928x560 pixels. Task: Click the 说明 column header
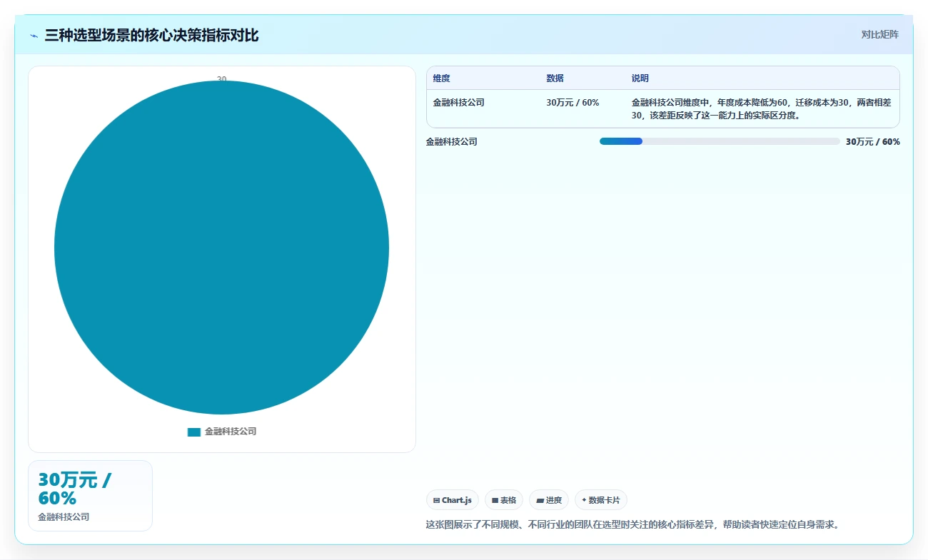click(x=640, y=78)
